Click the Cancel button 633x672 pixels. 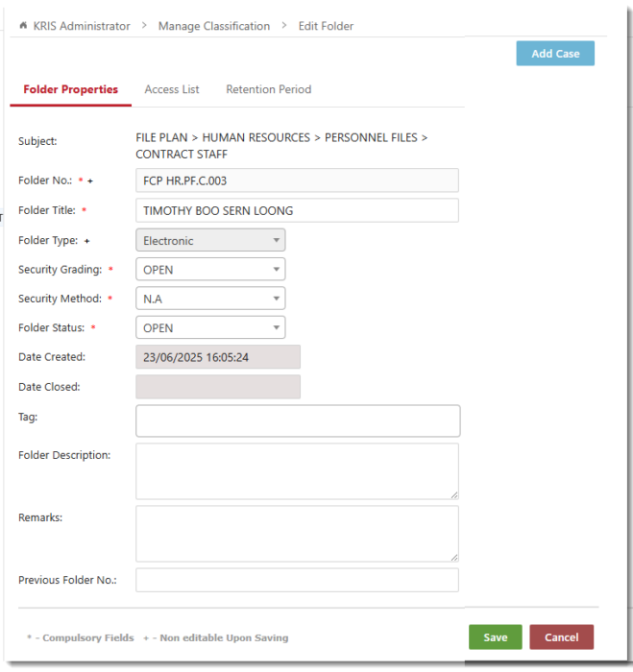561,637
